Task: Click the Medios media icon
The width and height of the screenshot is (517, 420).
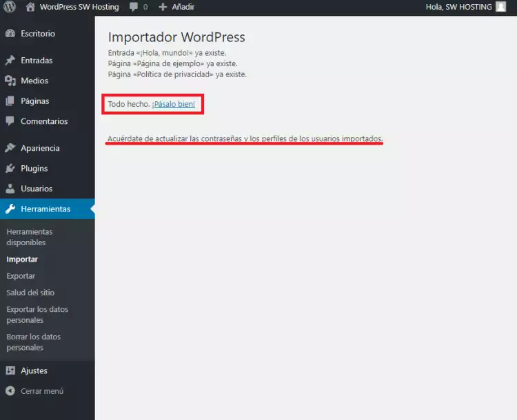Action: pyautogui.click(x=10, y=81)
